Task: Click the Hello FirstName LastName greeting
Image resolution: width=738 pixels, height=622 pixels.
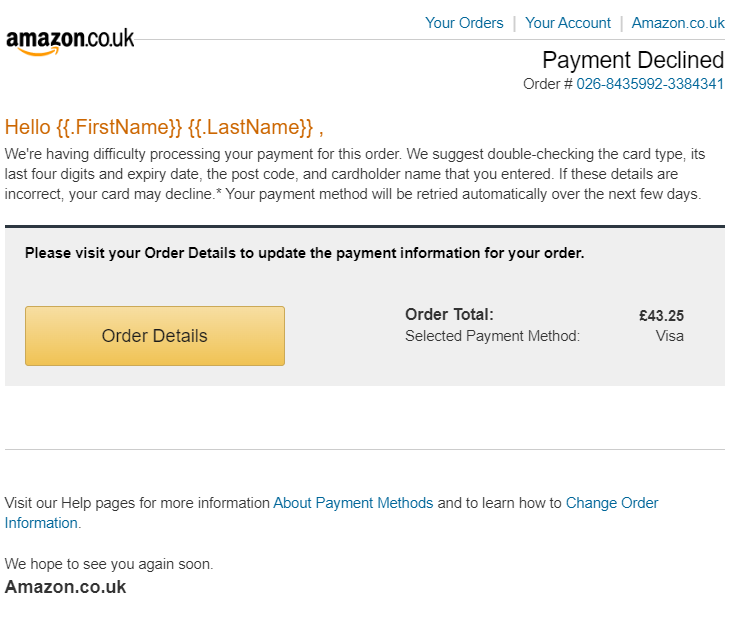Action: point(164,128)
